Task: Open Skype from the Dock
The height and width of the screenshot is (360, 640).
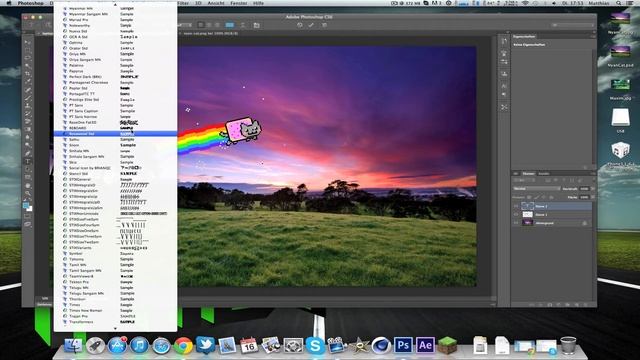Action: (315, 346)
